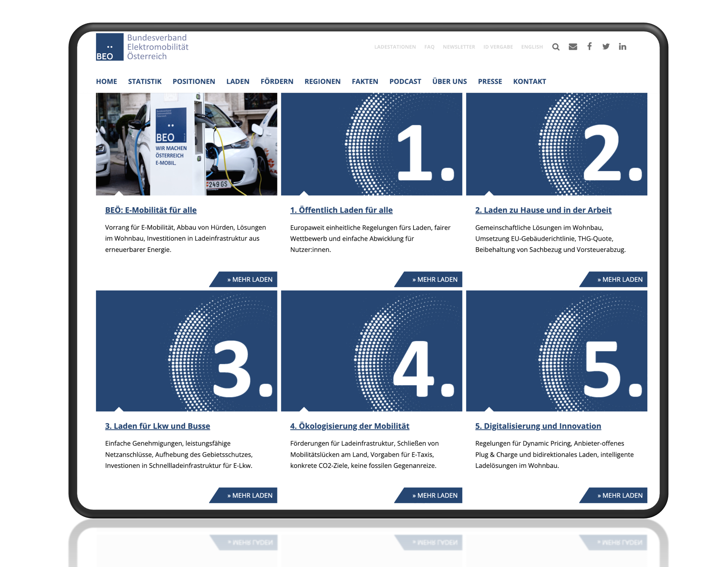Click the number 4 tile image
This screenshot has height=567, width=728.
click(371, 351)
